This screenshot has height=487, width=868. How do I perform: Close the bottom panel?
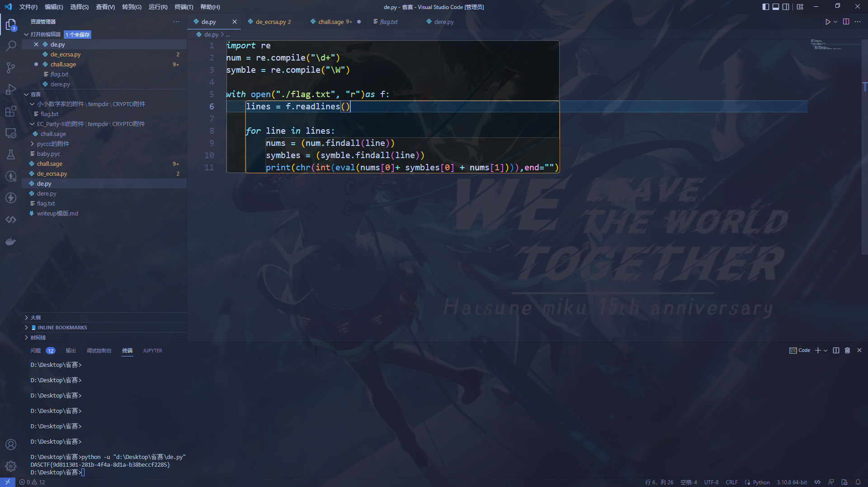point(859,350)
